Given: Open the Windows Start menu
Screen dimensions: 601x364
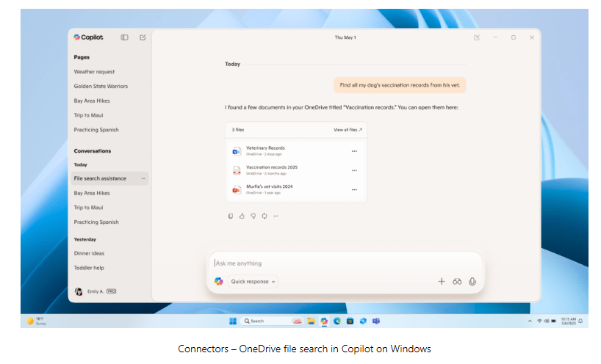Looking at the screenshot, I should (233, 321).
